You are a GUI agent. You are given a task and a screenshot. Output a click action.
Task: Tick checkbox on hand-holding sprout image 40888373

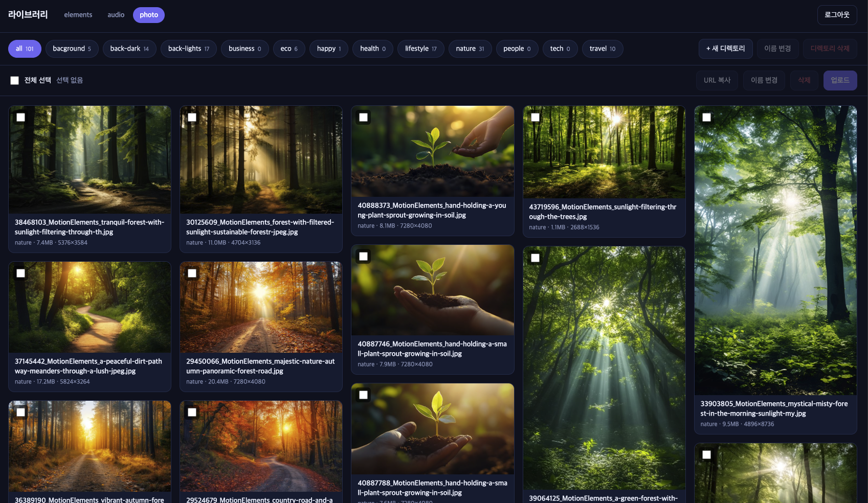(364, 118)
